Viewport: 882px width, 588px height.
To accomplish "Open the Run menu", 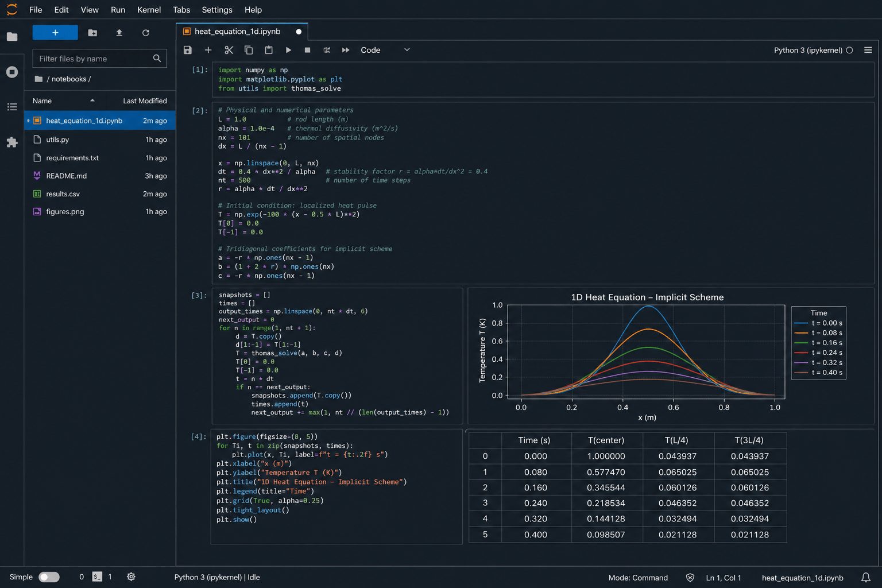I will point(118,10).
